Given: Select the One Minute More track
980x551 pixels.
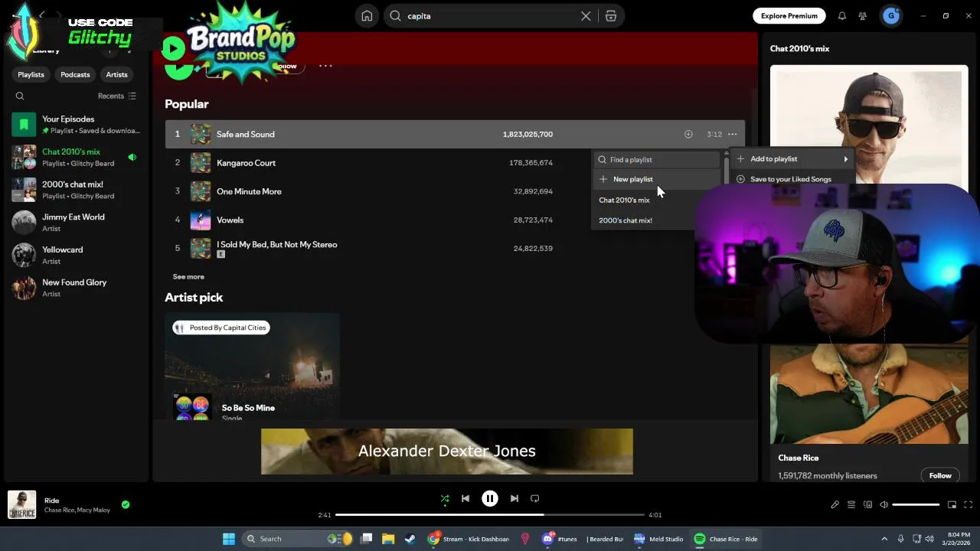Looking at the screenshot, I should (x=455, y=191).
